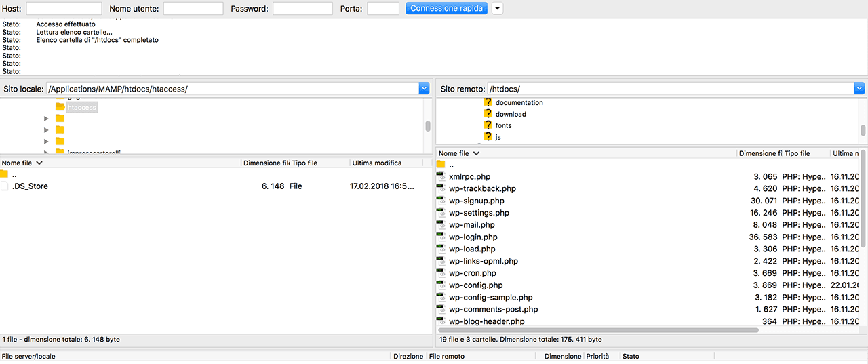Click the Stato queue column header

point(668,356)
